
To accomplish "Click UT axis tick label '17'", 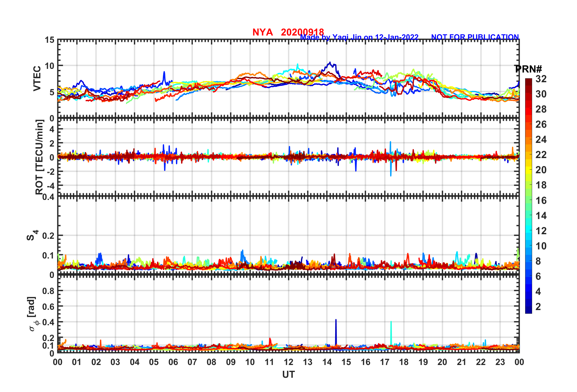I will tap(385, 362).
